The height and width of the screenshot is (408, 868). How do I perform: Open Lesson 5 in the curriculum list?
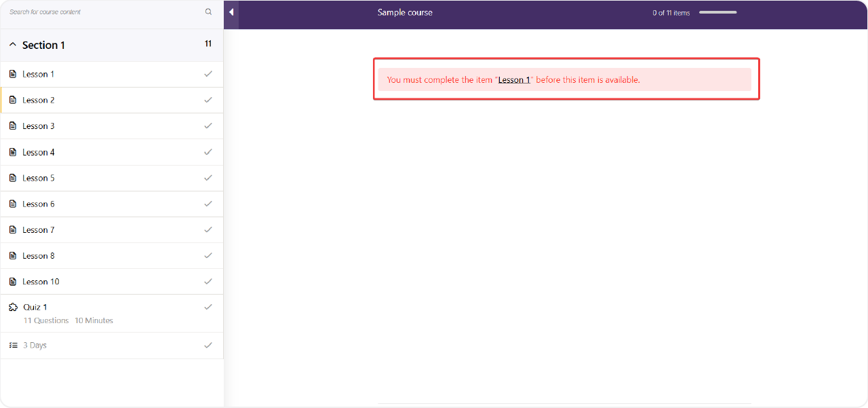(x=111, y=178)
